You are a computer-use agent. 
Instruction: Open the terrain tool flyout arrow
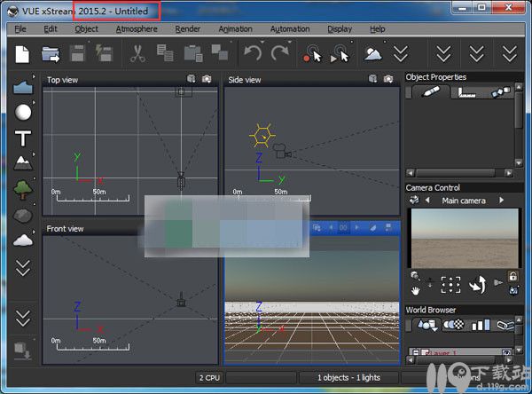[34, 154]
